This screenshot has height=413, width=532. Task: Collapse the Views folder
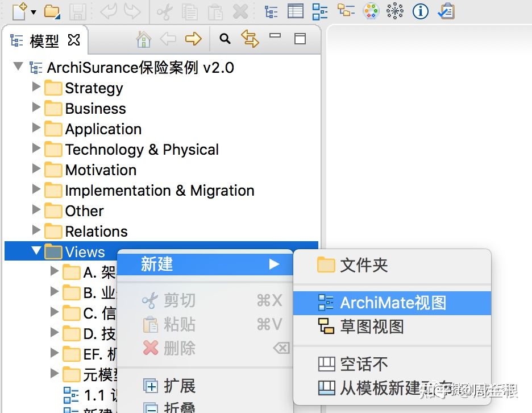point(36,250)
